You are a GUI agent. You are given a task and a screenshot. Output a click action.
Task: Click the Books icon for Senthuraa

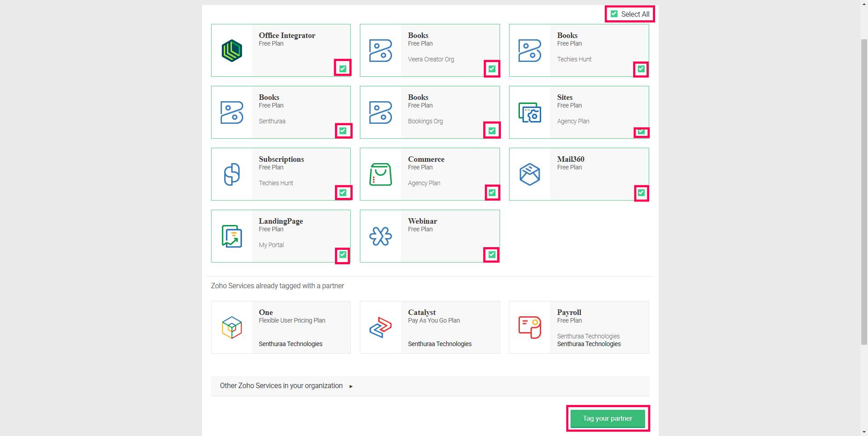click(x=232, y=113)
